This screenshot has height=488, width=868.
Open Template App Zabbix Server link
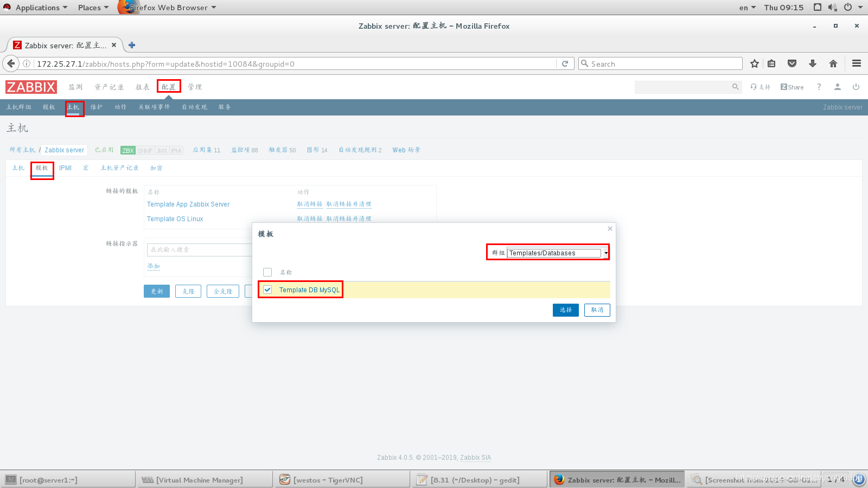point(188,204)
